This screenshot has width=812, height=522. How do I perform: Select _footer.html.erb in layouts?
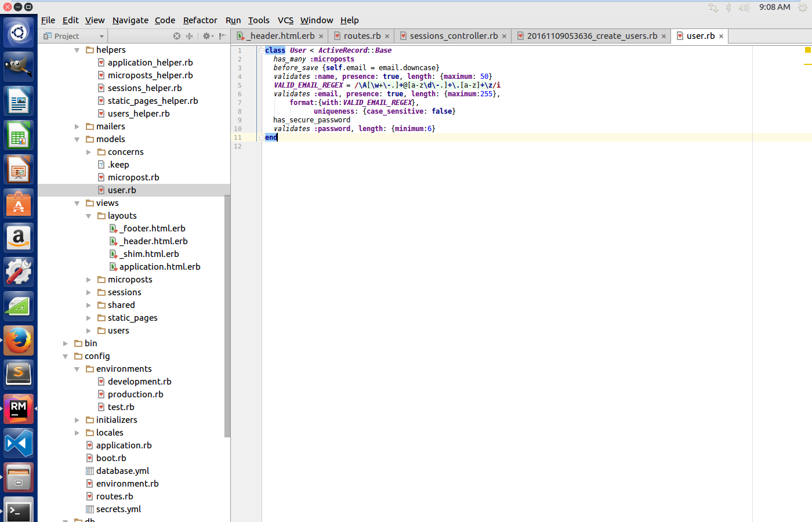point(154,229)
